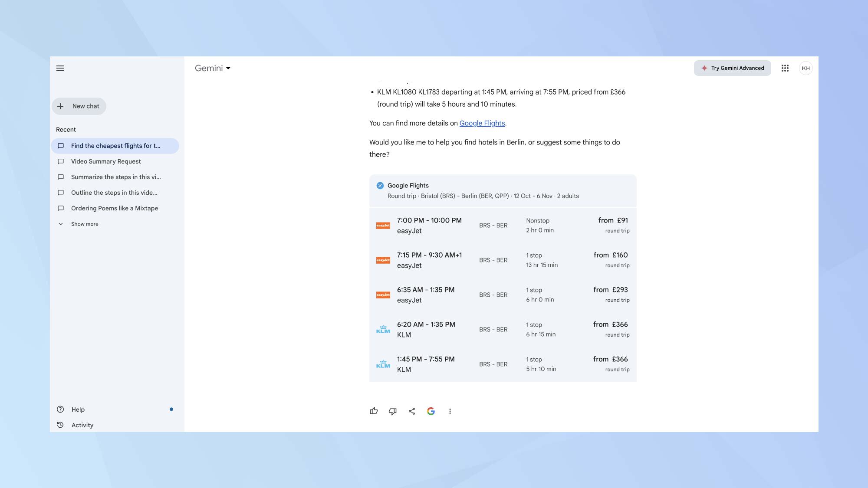This screenshot has width=868, height=488.
Task: Open the Google apps grid menu
Action: click(x=785, y=67)
